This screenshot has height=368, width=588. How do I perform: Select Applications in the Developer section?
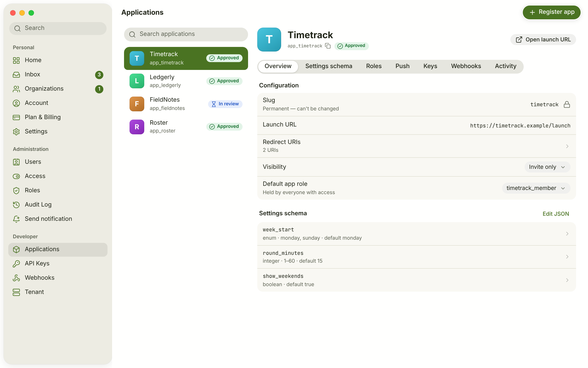click(58, 250)
